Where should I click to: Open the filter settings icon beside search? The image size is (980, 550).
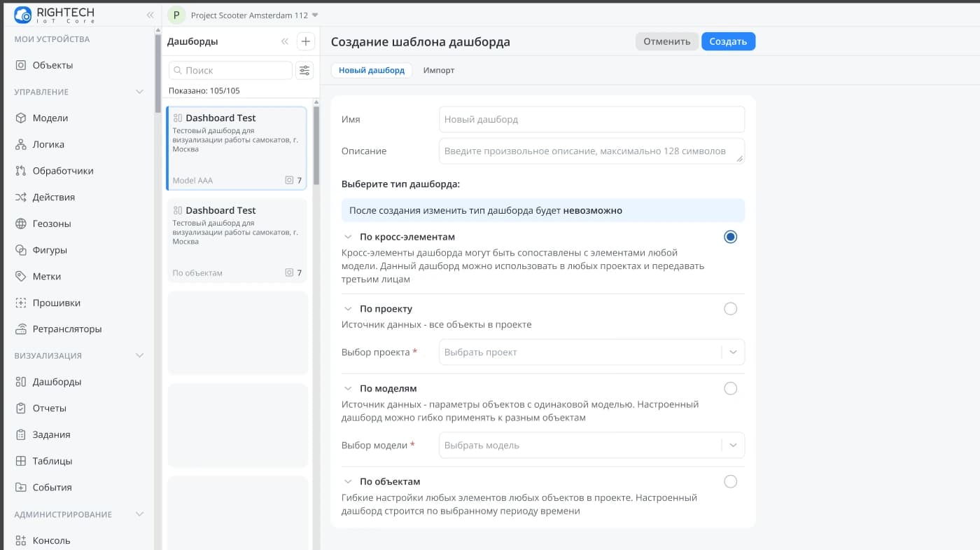click(304, 70)
